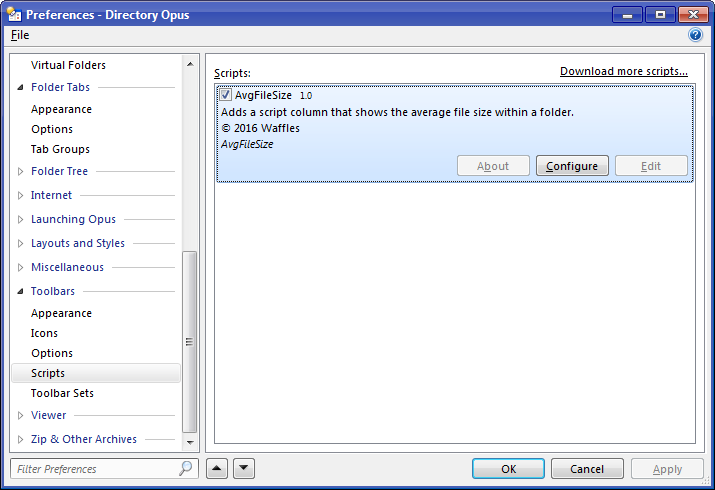Viewport: 715px width, 490px height.
Task: Expand the Miscellaneous section
Action: click(20, 267)
